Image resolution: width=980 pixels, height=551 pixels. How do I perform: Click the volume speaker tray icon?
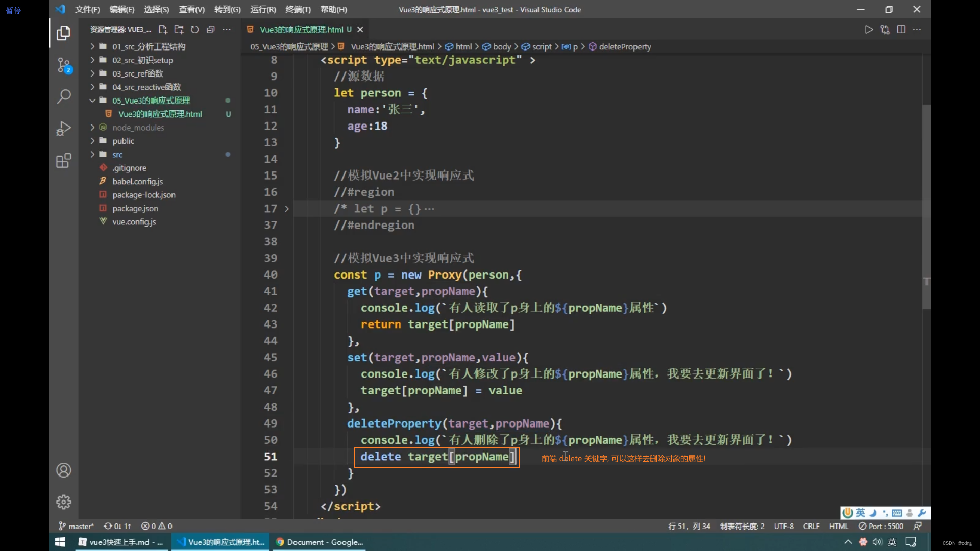point(877,542)
